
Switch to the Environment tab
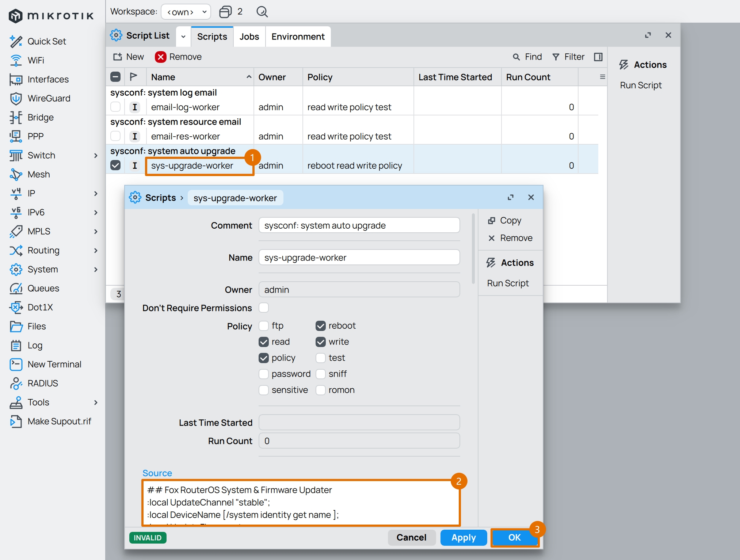click(x=298, y=37)
